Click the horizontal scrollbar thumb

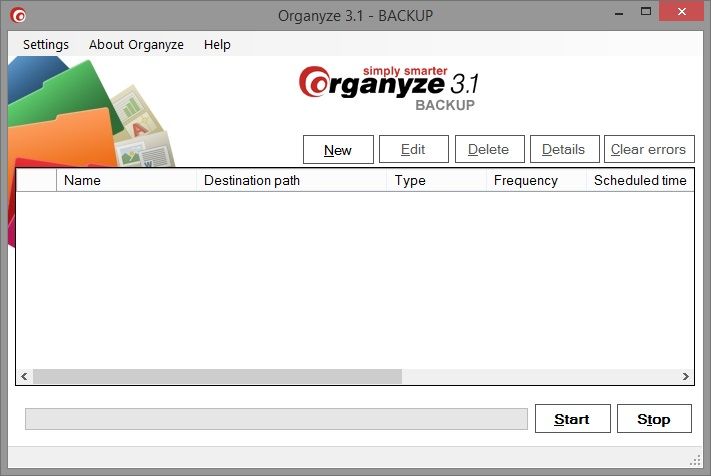(x=217, y=376)
